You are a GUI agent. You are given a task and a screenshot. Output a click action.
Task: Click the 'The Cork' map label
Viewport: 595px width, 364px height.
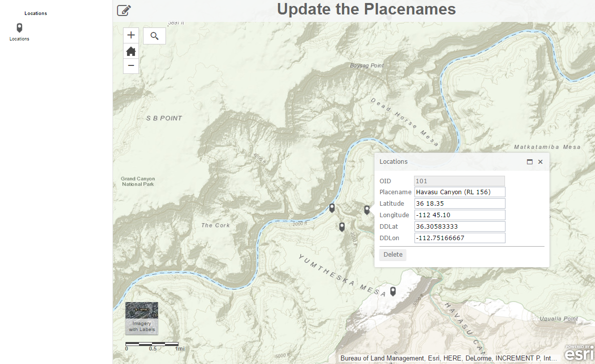point(215,225)
